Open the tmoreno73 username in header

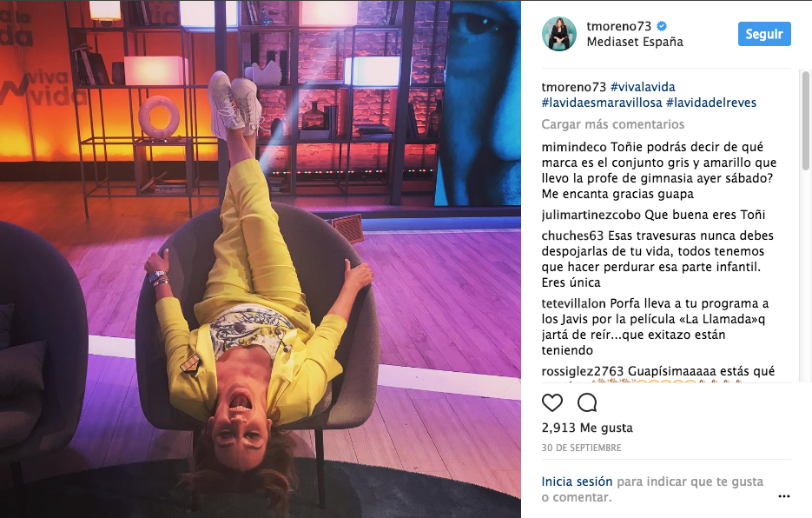(x=619, y=26)
